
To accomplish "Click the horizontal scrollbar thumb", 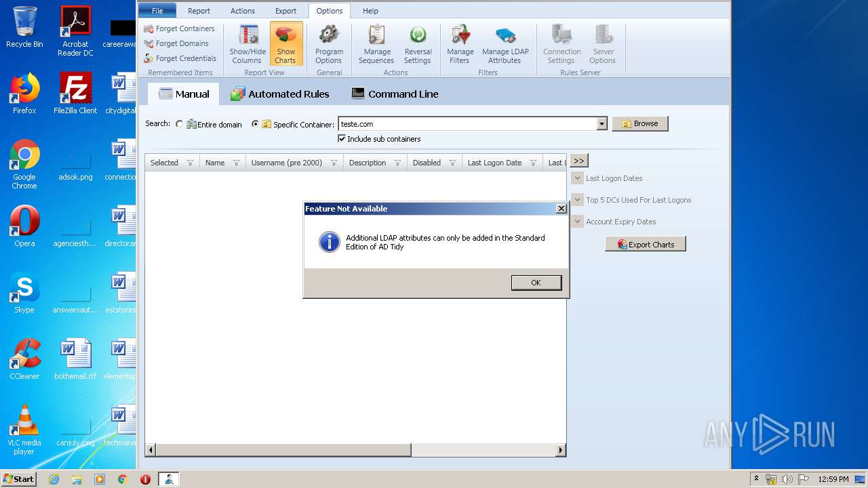I will [283, 449].
